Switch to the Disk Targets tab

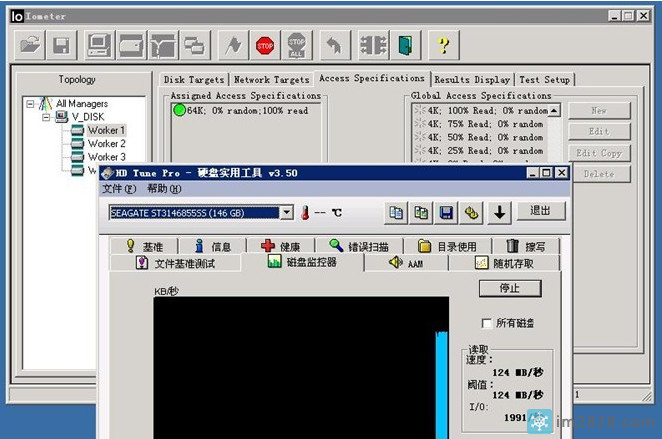tap(194, 80)
